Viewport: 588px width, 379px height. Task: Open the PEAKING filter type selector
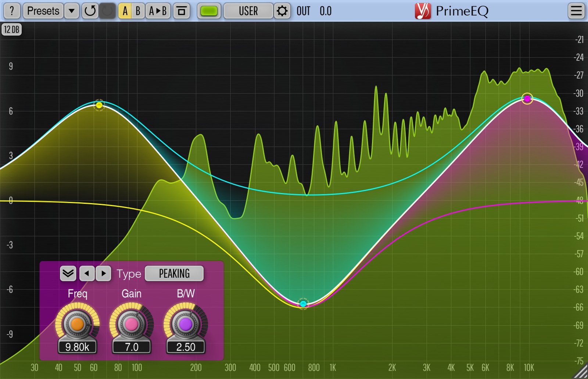(x=174, y=273)
